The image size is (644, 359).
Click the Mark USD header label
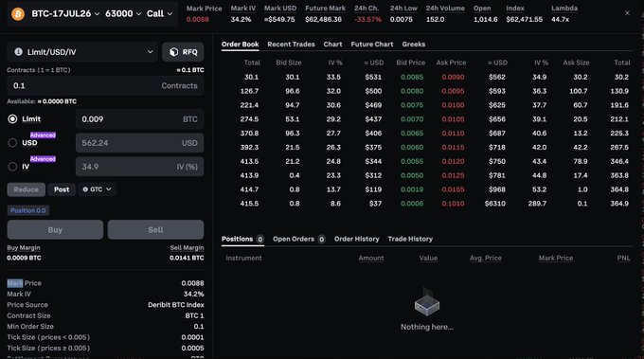[x=280, y=9]
